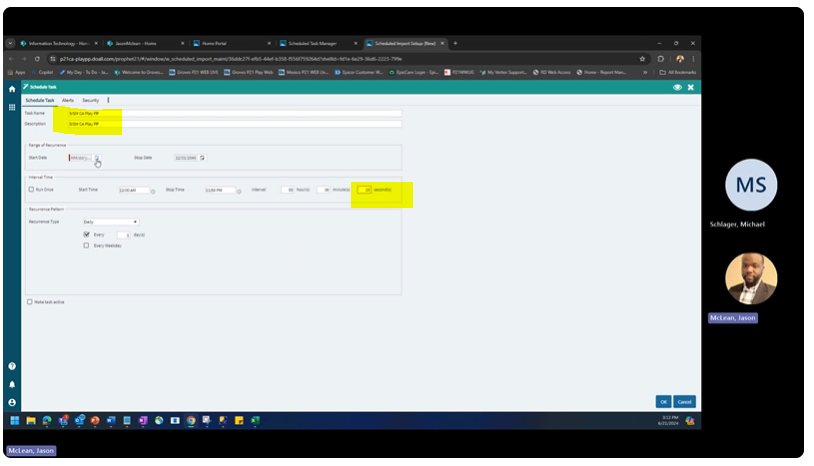Open the Stop Date calendar picker
This screenshot has width=814, height=466.
[202, 157]
